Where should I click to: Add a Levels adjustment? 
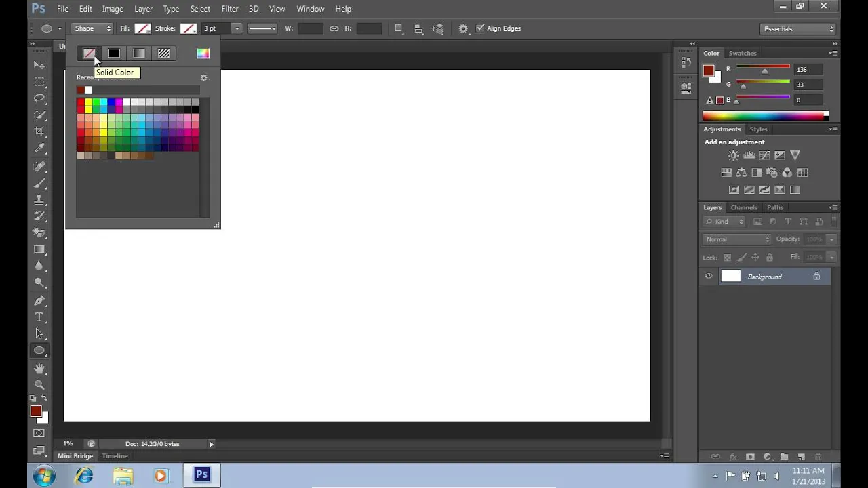[749, 155]
